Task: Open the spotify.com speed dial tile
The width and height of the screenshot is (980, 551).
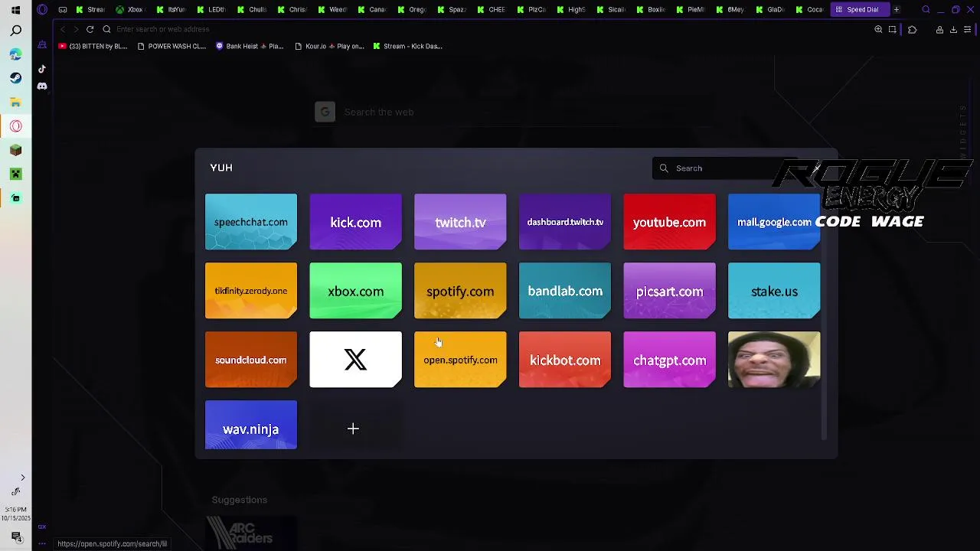Action: pyautogui.click(x=460, y=291)
